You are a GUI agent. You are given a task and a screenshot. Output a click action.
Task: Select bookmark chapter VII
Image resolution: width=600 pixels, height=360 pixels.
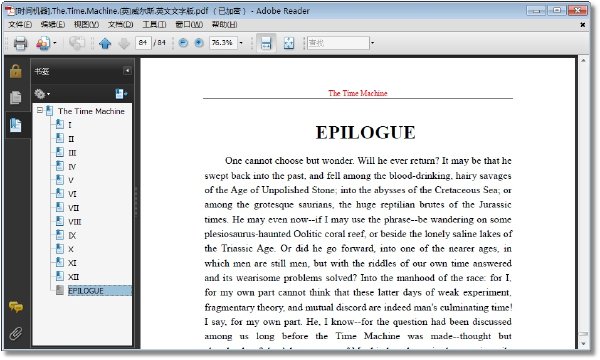click(73, 208)
